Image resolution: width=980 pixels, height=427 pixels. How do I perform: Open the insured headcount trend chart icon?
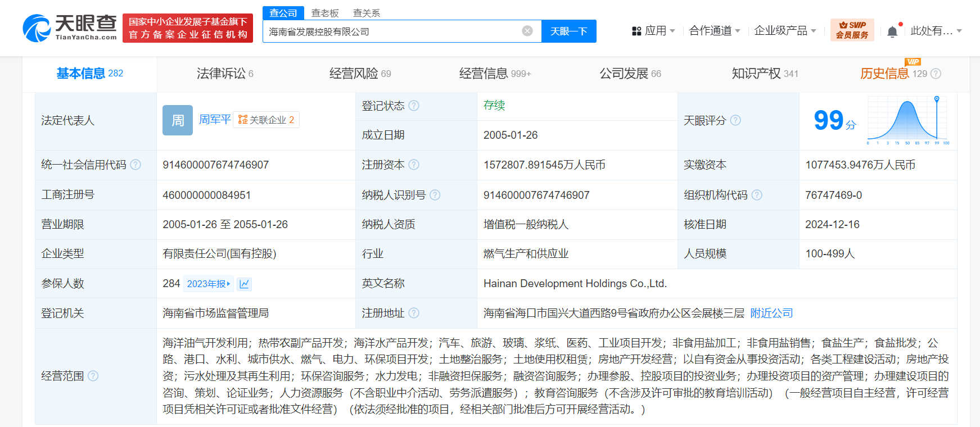point(244,284)
